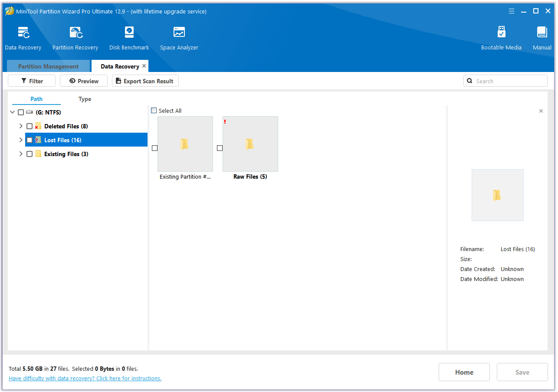Viewport: 558px width, 392px height.
Task: Open the data recovery instructions link
Action: [x=85, y=379]
